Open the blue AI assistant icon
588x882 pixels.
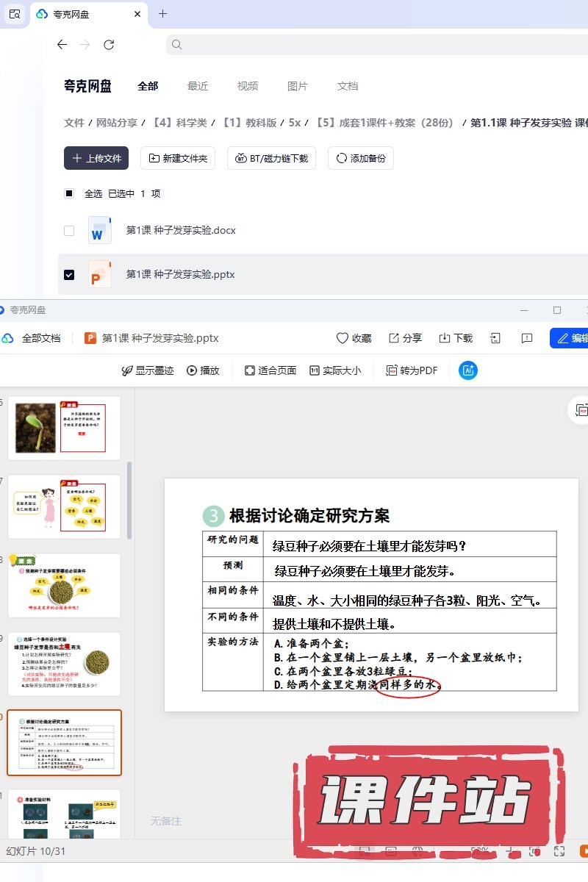click(467, 370)
